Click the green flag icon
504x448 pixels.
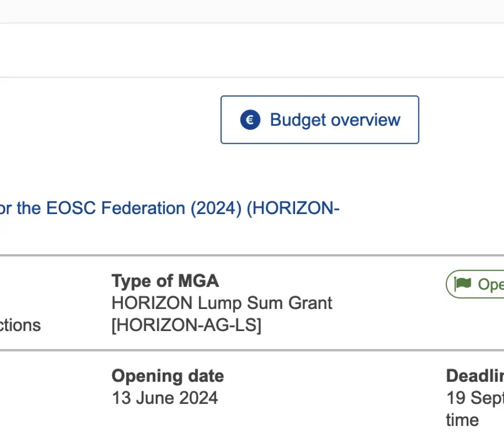tap(463, 284)
